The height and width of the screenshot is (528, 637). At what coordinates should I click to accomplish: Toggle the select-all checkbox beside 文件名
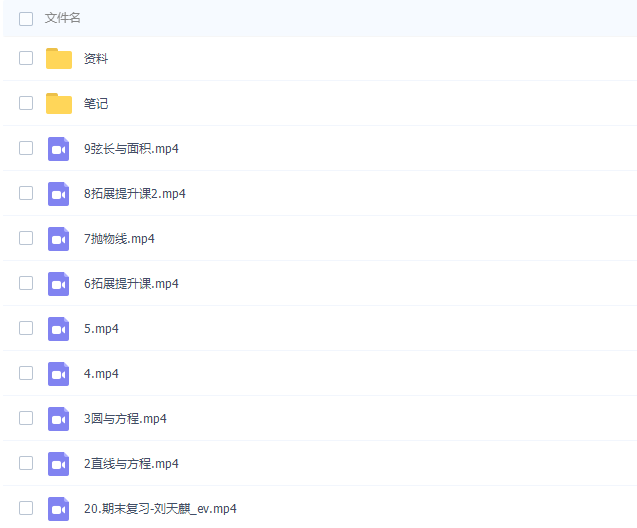point(26,18)
